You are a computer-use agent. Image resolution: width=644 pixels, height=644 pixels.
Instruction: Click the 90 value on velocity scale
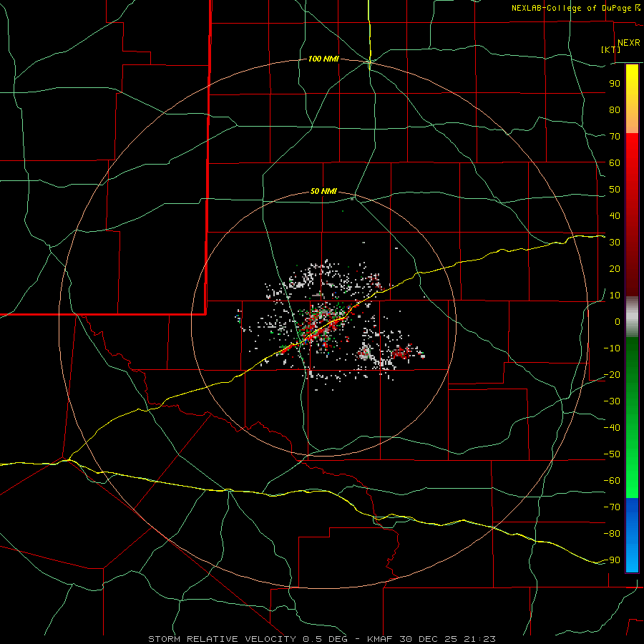pos(615,84)
